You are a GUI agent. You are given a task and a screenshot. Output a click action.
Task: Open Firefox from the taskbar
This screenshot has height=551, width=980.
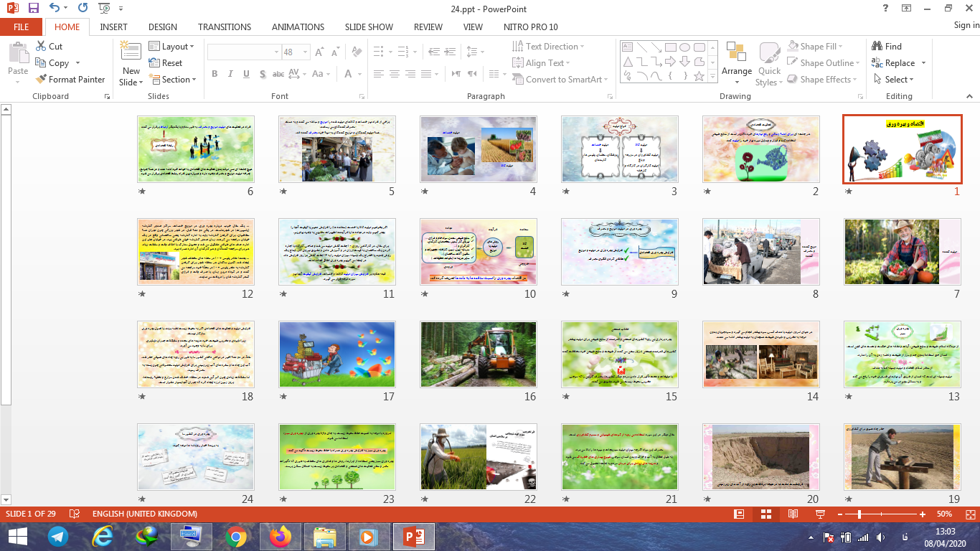279,536
